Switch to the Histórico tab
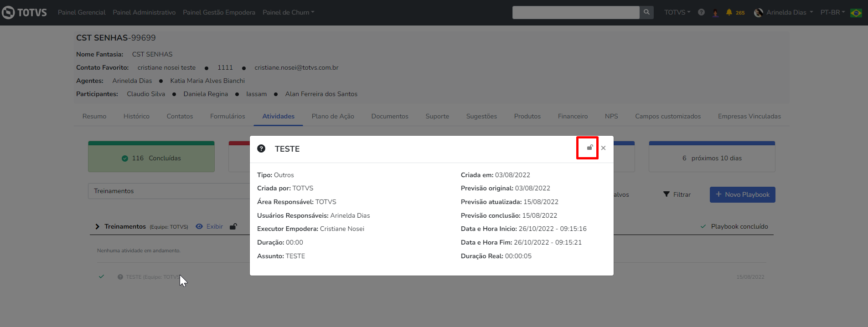This screenshot has height=327, width=868. pos(136,116)
